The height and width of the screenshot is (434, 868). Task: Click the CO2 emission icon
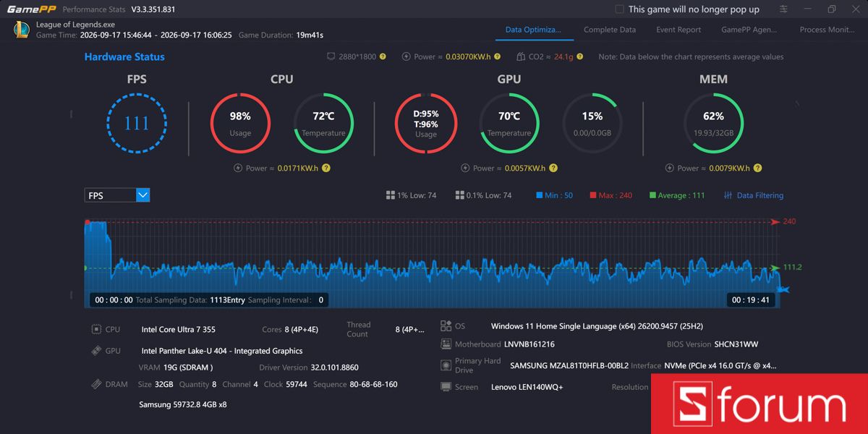click(522, 56)
